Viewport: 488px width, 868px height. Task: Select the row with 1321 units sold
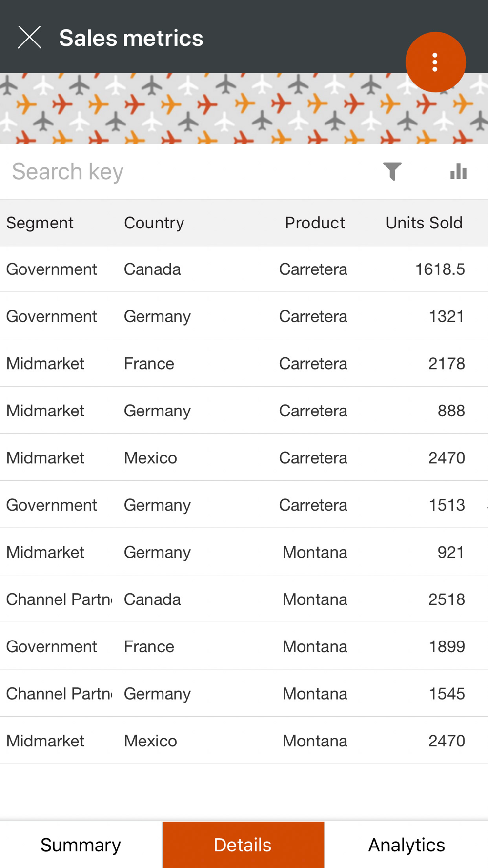244,316
